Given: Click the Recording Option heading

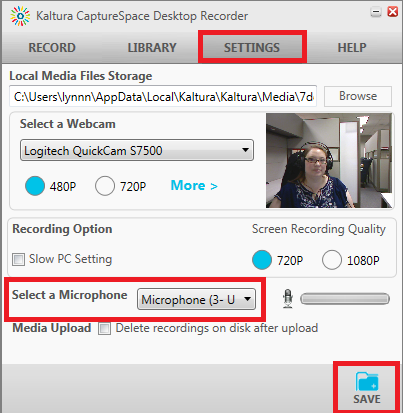Looking at the screenshot, I should (x=62, y=229).
